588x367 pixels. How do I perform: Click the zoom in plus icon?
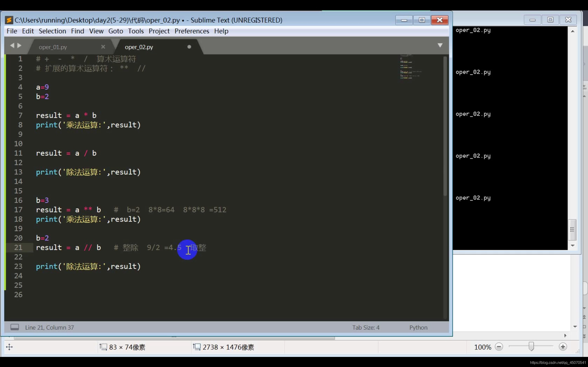tap(563, 347)
